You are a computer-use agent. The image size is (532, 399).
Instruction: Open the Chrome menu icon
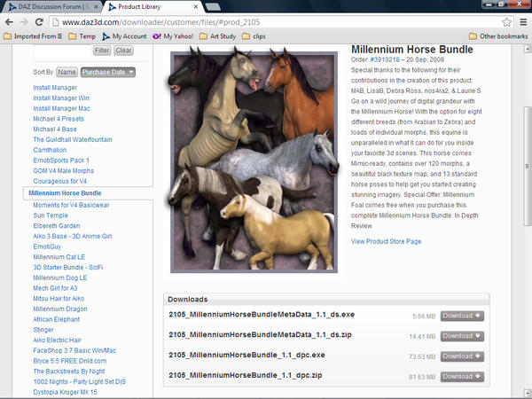(x=523, y=22)
